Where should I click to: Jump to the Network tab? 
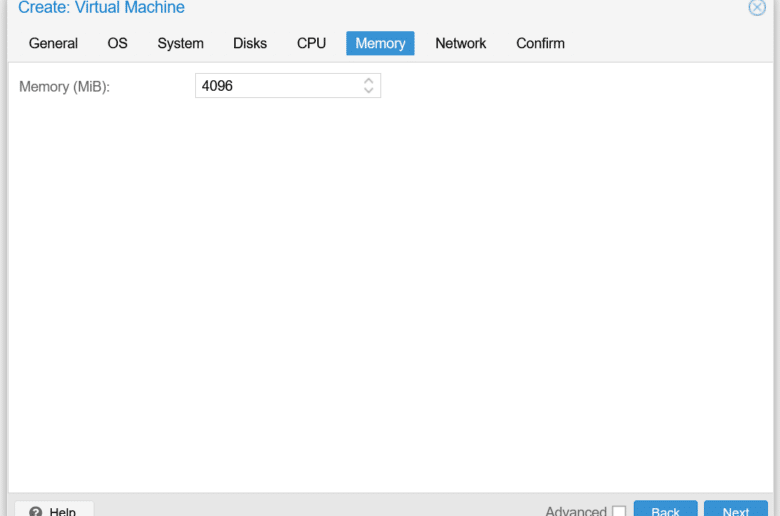click(x=461, y=43)
